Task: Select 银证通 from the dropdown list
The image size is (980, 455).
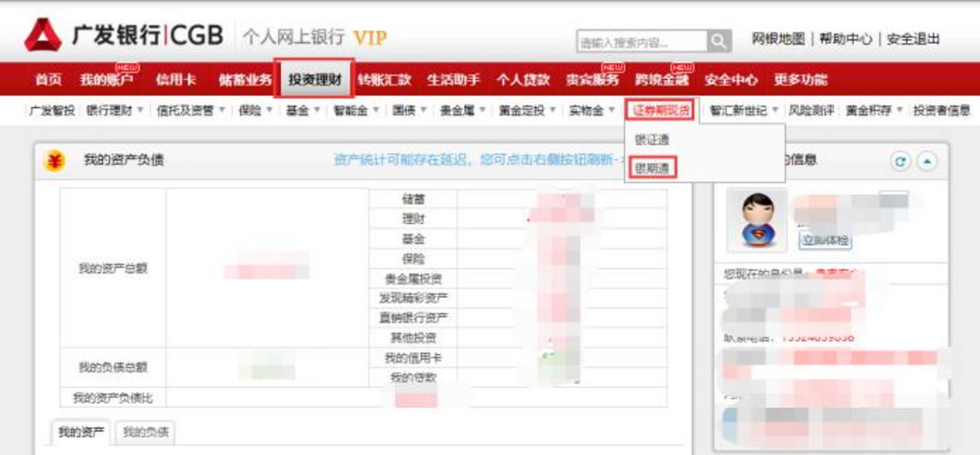Action: (652, 140)
